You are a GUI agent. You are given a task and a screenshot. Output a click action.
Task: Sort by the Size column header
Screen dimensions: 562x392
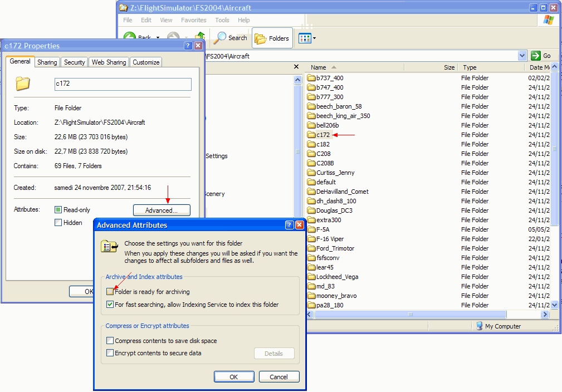431,67
